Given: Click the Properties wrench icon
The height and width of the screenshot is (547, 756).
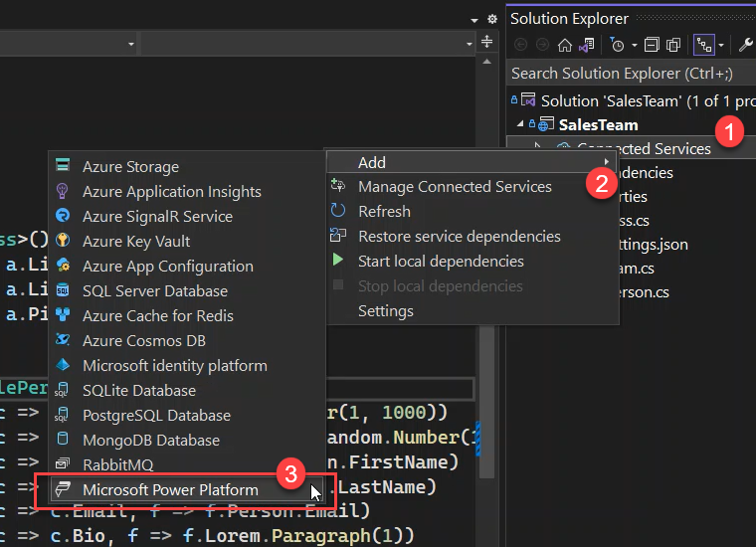Looking at the screenshot, I should point(745,45).
